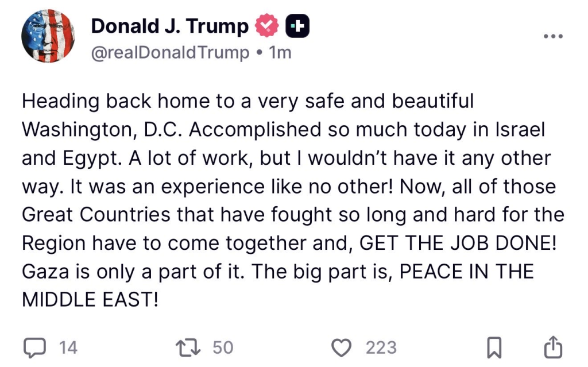Click the 1m post timestamp
588x367 pixels.
pos(280,53)
